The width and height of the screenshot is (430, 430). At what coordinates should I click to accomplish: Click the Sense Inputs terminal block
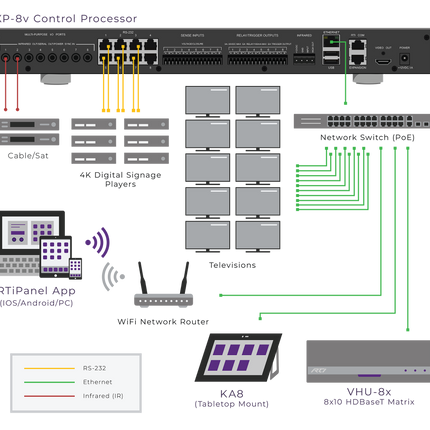point(192,55)
